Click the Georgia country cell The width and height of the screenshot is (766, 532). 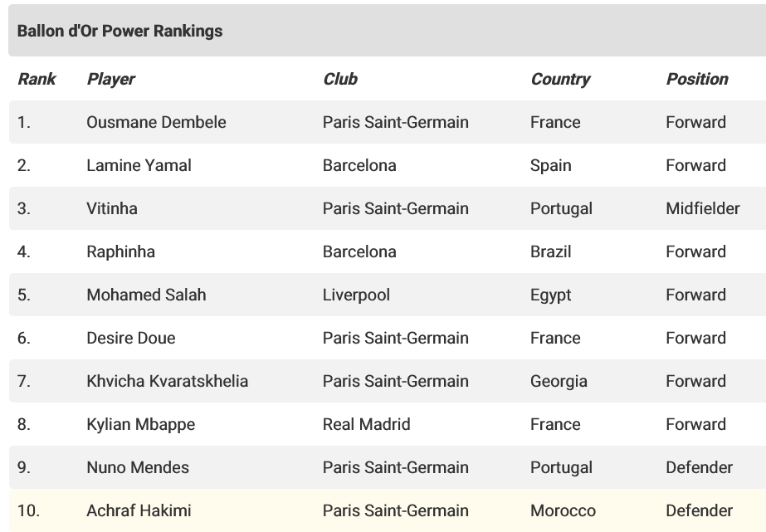559,381
